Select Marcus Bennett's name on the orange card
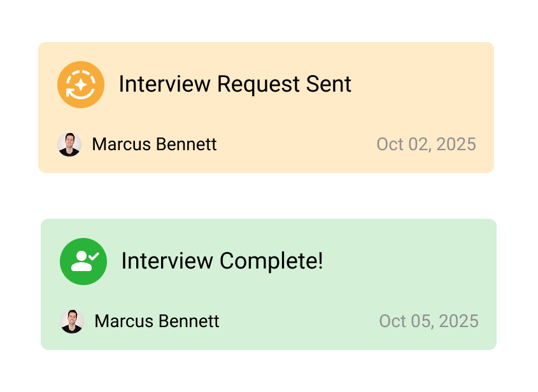 [x=154, y=144]
